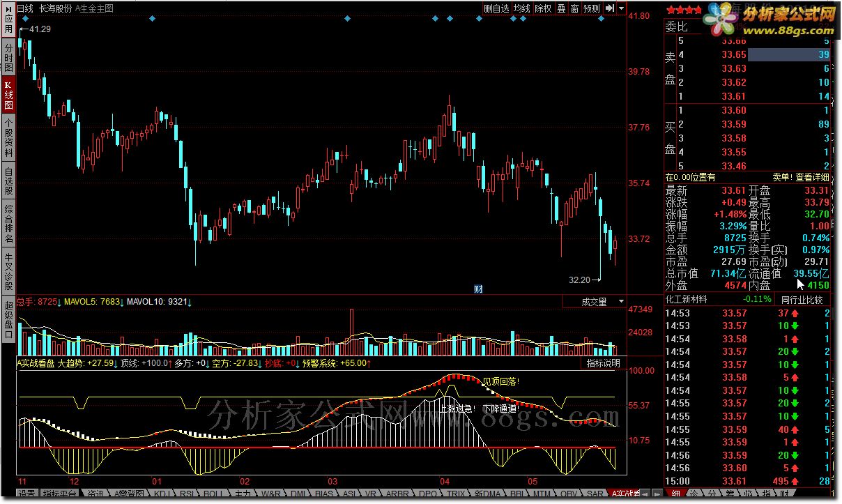Switch to 分时图 sidebar tab
The image size is (842, 504).
click(x=8, y=59)
